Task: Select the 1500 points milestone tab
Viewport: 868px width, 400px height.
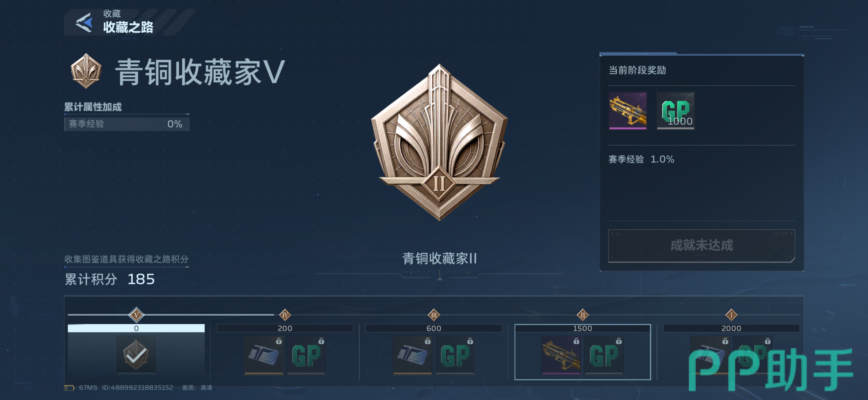Action: (x=583, y=328)
